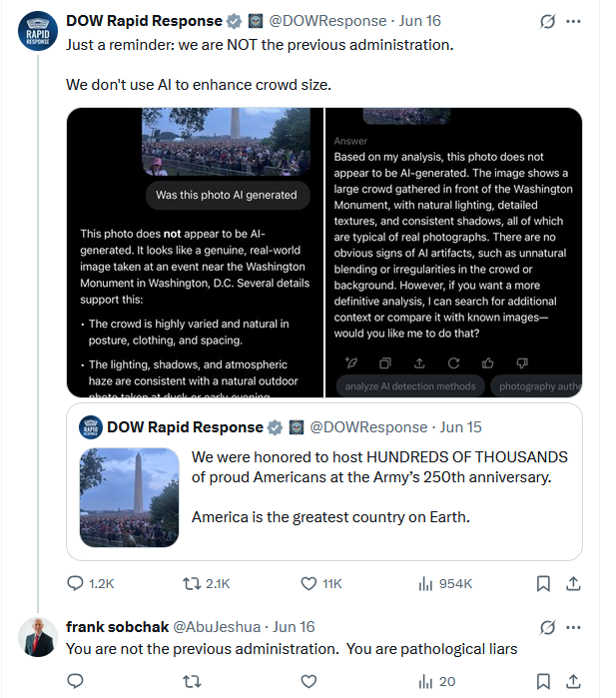Viewport: 616px width, 698px height.
Task: Click Grok icon on frank sobchak reply
Action: tap(546, 627)
